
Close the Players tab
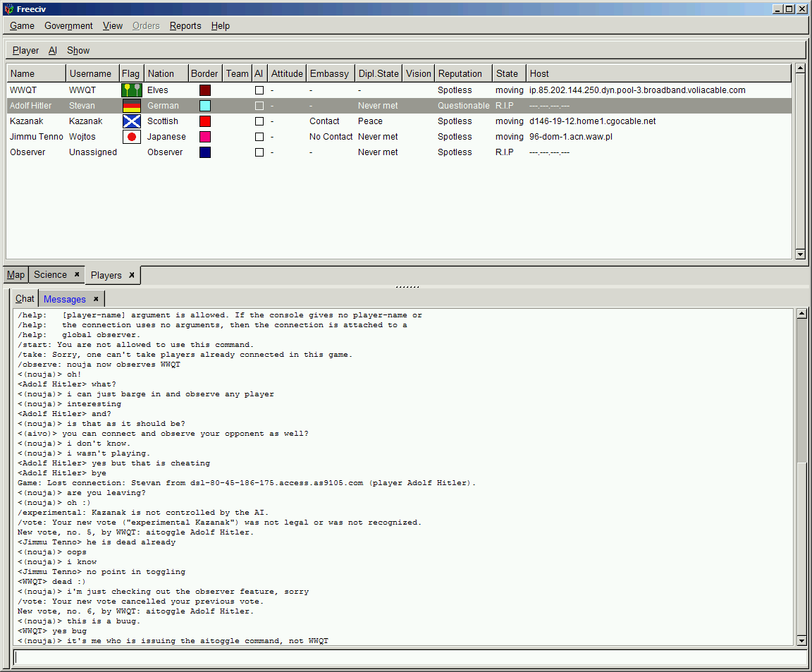[132, 275]
